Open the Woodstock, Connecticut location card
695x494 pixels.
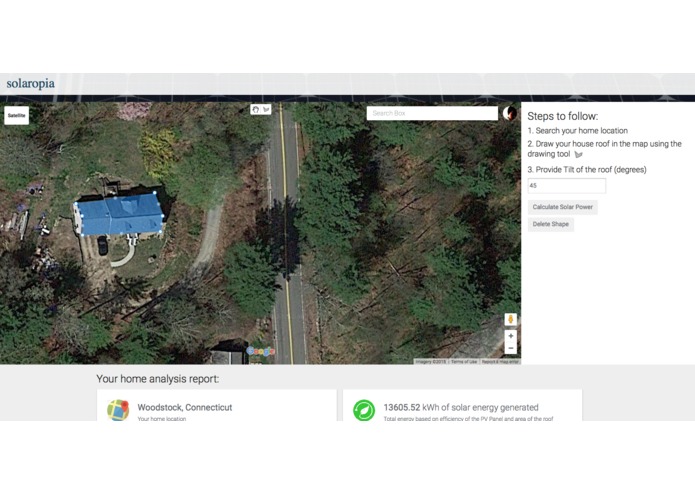click(x=217, y=405)
